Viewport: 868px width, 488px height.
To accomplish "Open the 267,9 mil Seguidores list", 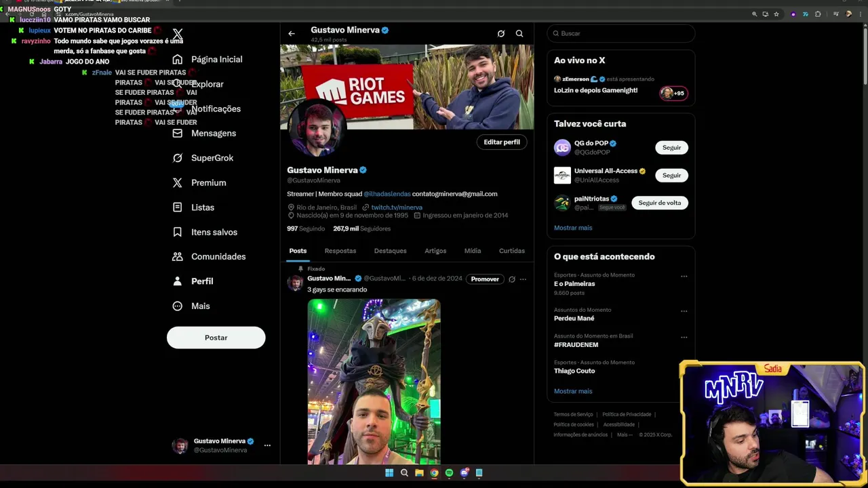I will pyautogui.click(x=361, y=229).
